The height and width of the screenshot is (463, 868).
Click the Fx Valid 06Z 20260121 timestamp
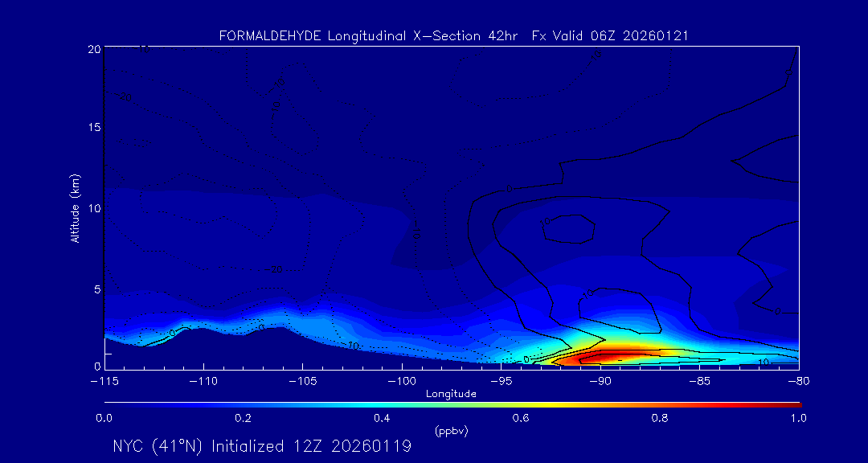tap(610, 36)
